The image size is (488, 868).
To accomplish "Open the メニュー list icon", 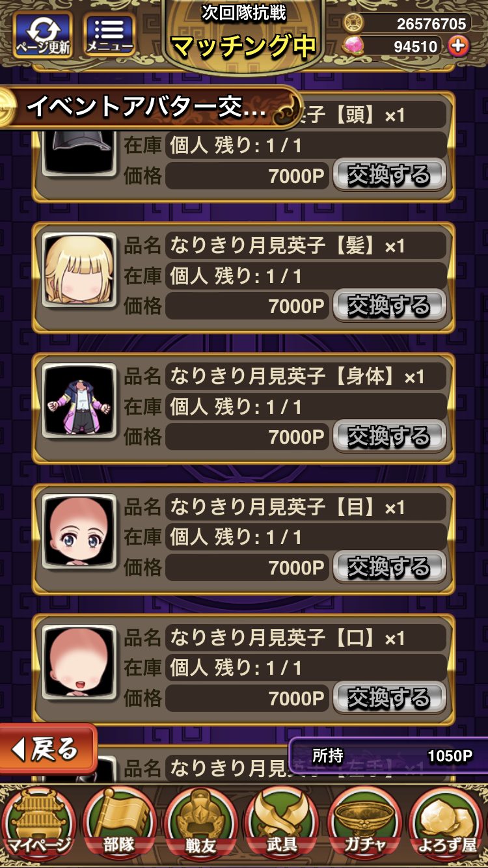I will [x=109, y=34].
